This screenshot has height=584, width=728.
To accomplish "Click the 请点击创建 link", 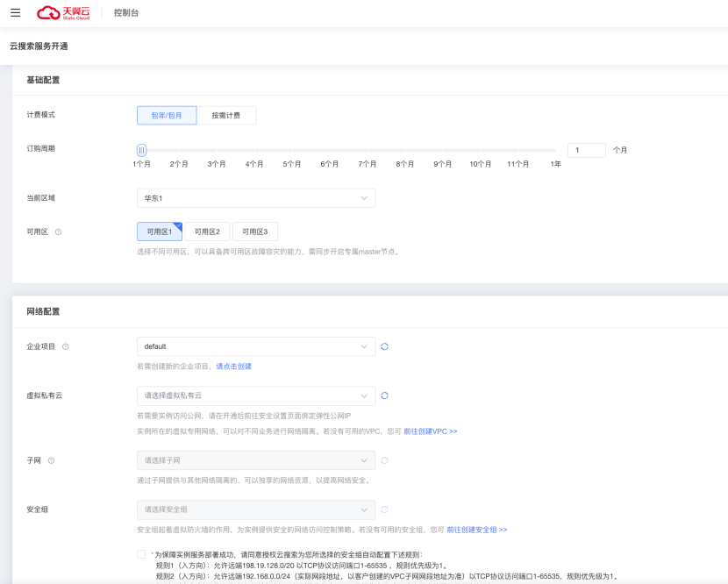I will (x=233, y=366).
